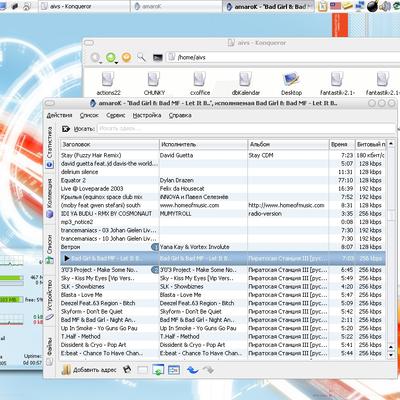The image size is (400, 400).
Task: Click the blue undo arrow icon
Action: click(192, 370)
